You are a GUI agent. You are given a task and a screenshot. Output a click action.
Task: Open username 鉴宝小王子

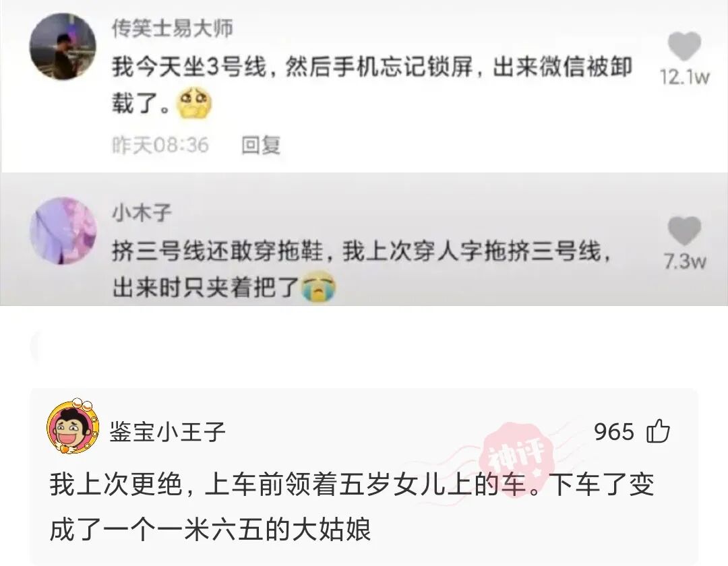168,432
